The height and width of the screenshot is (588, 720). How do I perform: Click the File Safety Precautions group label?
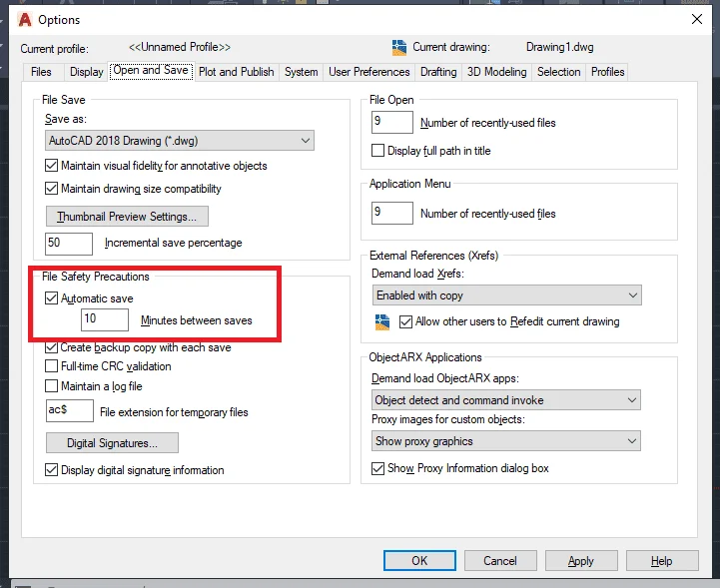pos(96,277)
